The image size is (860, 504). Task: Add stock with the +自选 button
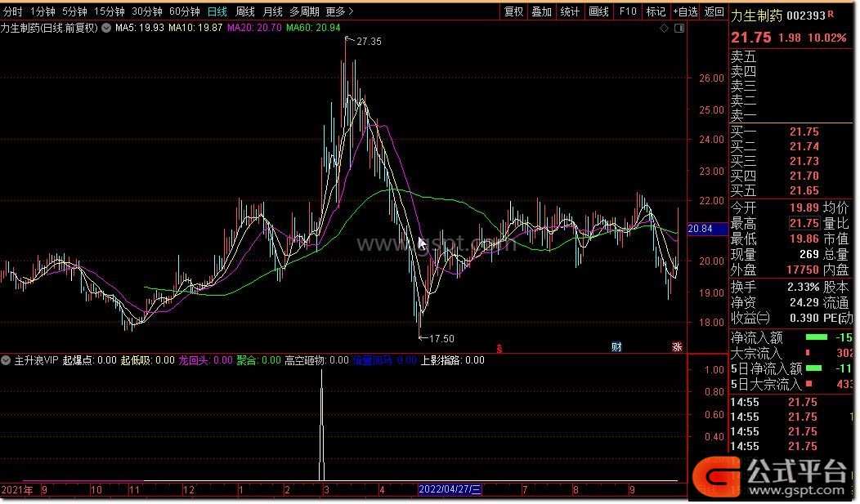(x=686, y=11)
